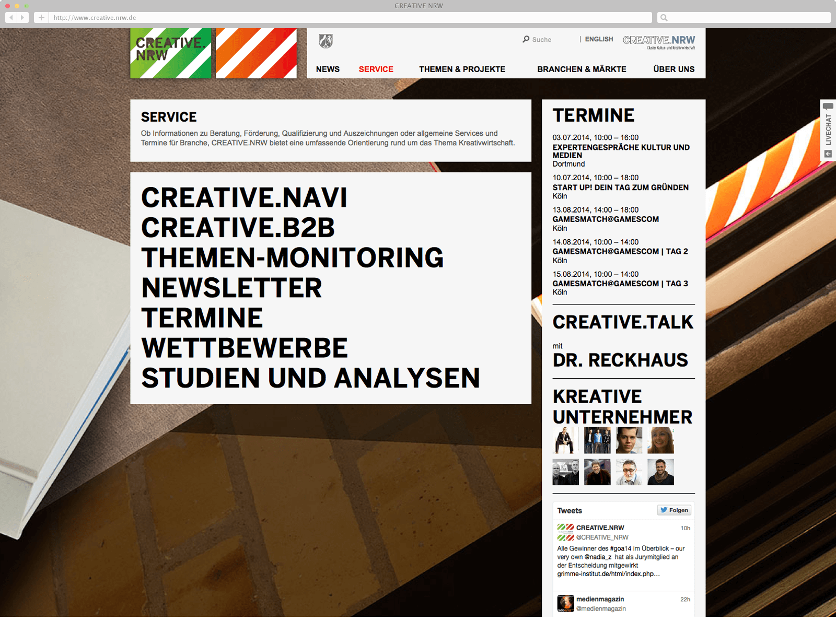This screenshot has width=836, height=644.
Task: Open the CREATIVE.NAVI link
Action: tap(244, 198)
